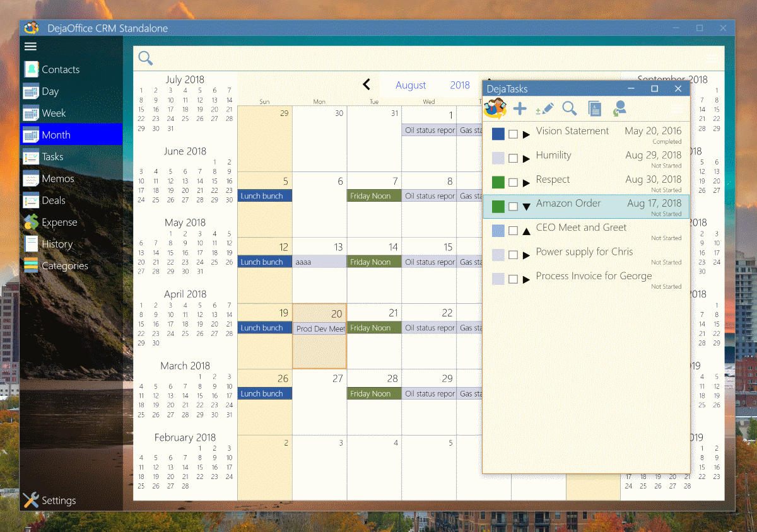Check the CEO Meet and Greet checkbox
Viewport: 757px width, 532px height.
513,231
